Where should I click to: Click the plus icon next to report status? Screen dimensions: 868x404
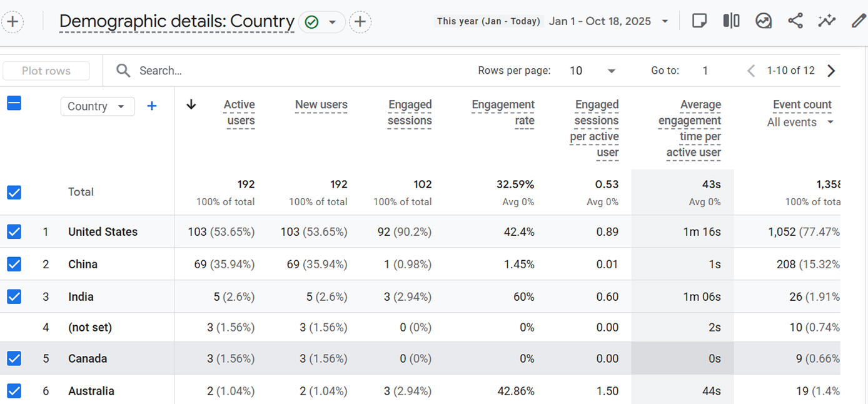[x=360, y=22]
